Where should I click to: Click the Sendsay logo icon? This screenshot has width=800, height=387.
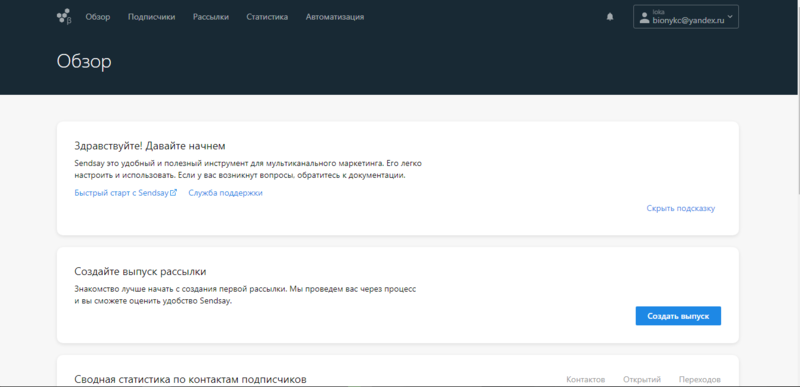pyautogui.click(x=64, y=17)
